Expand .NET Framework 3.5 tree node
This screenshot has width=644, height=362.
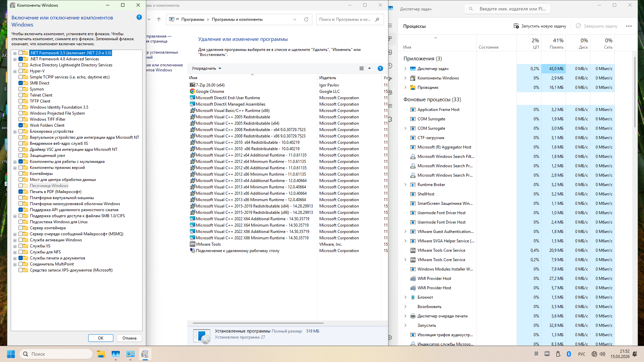[x=15, y=53]
